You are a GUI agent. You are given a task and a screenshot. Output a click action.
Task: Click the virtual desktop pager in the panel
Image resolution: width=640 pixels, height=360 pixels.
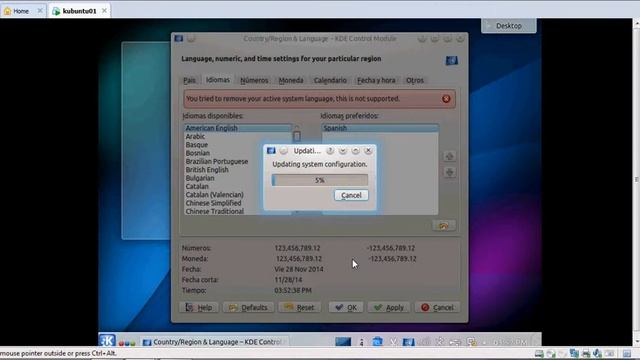pos(343,342)
